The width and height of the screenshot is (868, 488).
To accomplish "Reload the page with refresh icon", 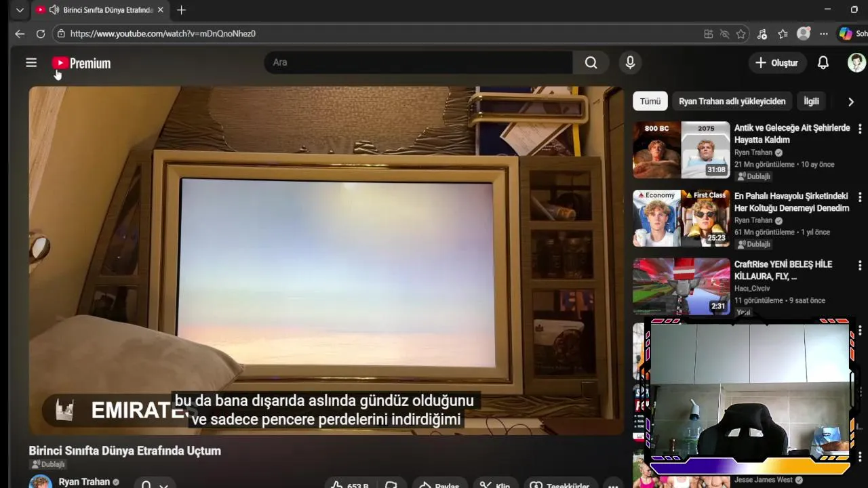I will click(41, 33).
